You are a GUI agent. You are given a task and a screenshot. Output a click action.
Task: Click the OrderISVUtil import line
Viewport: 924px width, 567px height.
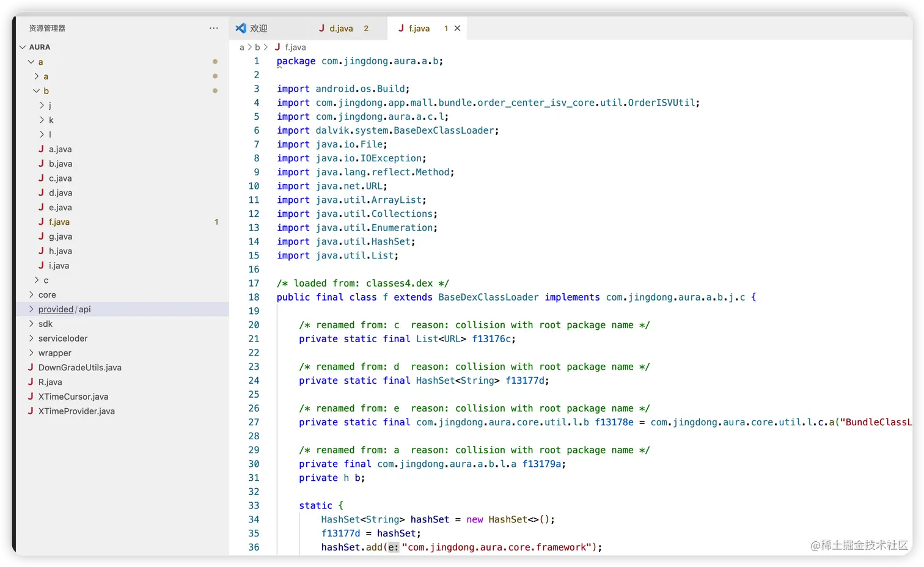pos(488,103)
